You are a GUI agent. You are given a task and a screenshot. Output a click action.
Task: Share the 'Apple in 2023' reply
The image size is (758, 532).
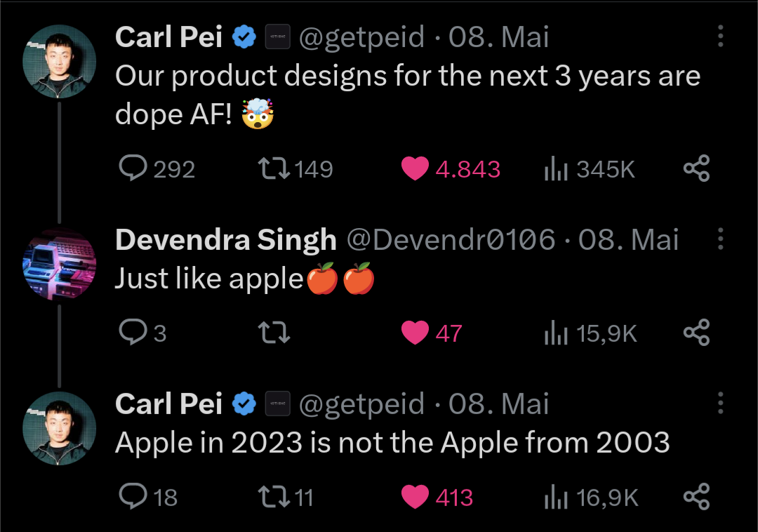[696, 497]
